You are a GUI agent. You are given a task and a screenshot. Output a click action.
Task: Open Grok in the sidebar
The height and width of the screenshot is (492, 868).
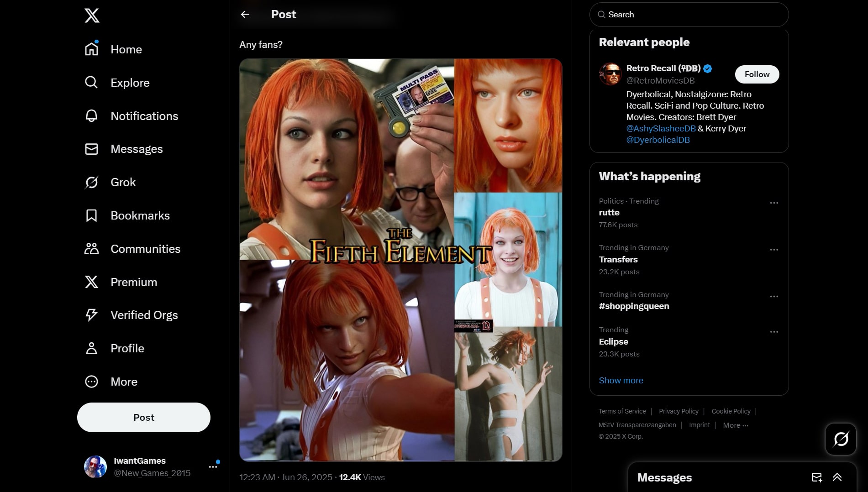coord(110,182)
